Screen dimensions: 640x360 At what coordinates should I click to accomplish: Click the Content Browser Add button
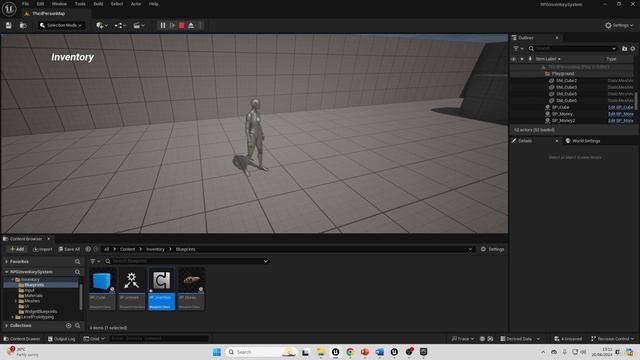(17, 249)
